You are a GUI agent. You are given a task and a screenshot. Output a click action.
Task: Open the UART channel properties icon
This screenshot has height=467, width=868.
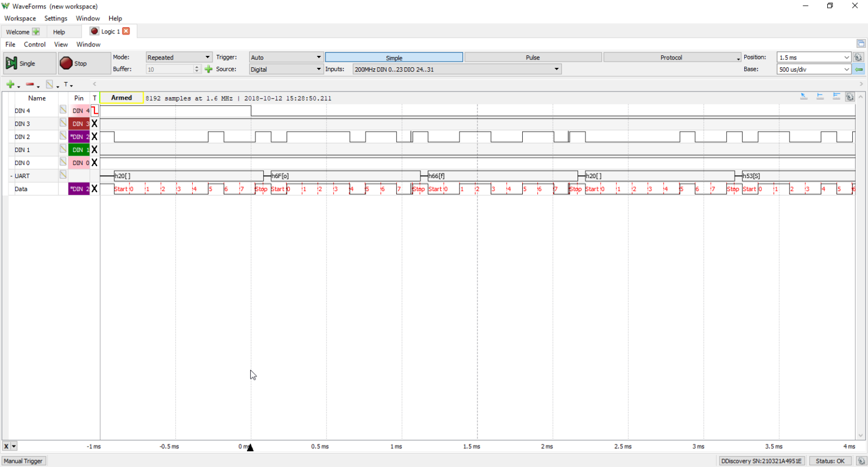pyautogui.click(x=63, y=175)
